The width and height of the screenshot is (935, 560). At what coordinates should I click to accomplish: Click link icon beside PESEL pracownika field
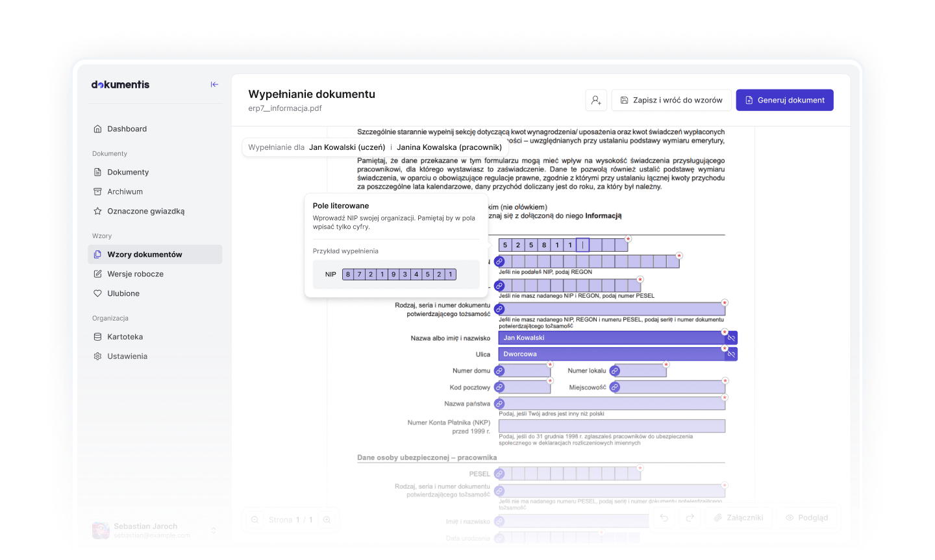(x=499, y=474)
